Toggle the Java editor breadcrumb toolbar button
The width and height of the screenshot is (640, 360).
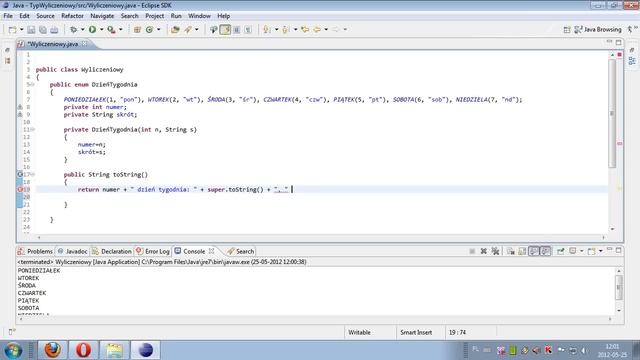point(213,30)
